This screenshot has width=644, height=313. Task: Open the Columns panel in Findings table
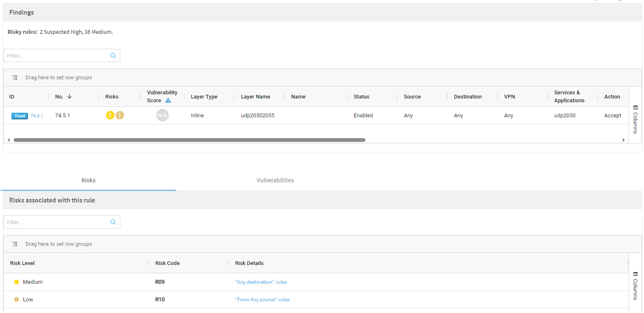tap(635, 119)
